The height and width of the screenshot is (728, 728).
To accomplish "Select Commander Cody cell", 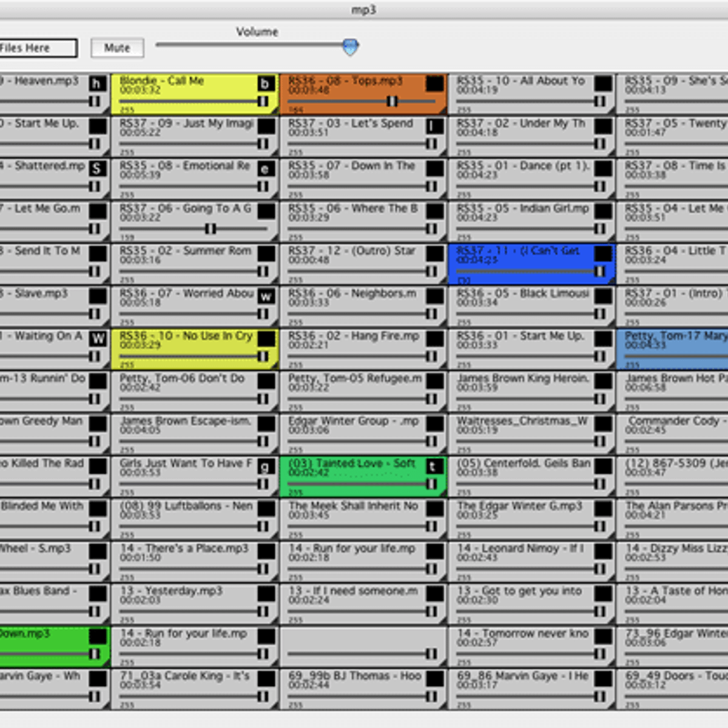I will pyautogui.click(x=672, y=434).
